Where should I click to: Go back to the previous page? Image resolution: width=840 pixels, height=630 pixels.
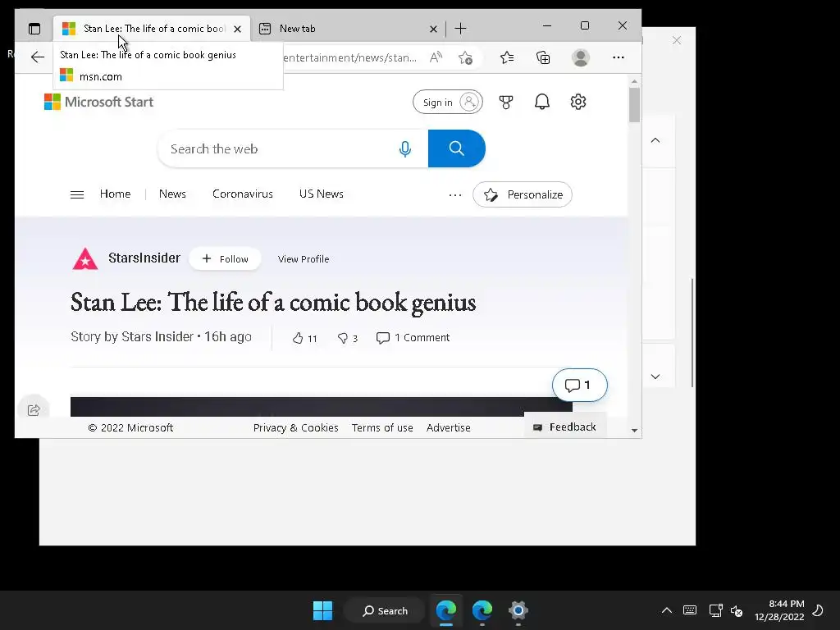[38, 57]
